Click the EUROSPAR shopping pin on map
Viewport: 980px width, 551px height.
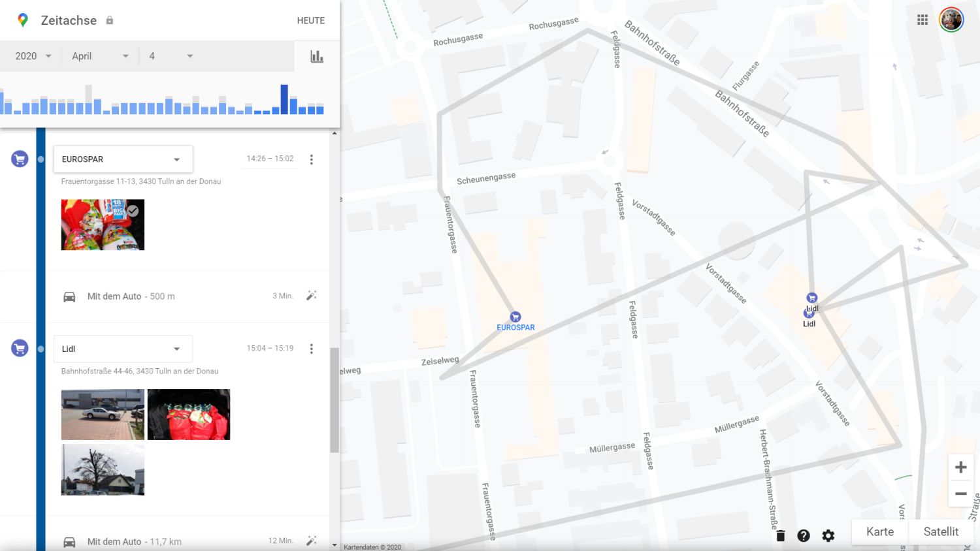tap(515, 317)
